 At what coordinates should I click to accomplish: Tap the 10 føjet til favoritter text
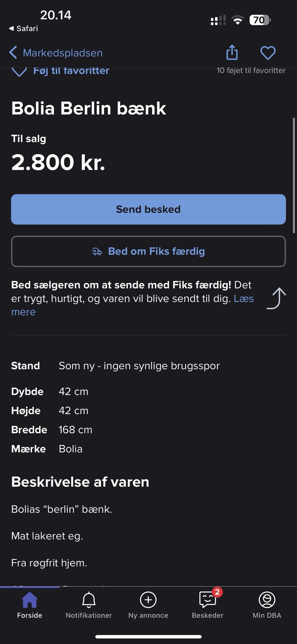coord(251,71)
